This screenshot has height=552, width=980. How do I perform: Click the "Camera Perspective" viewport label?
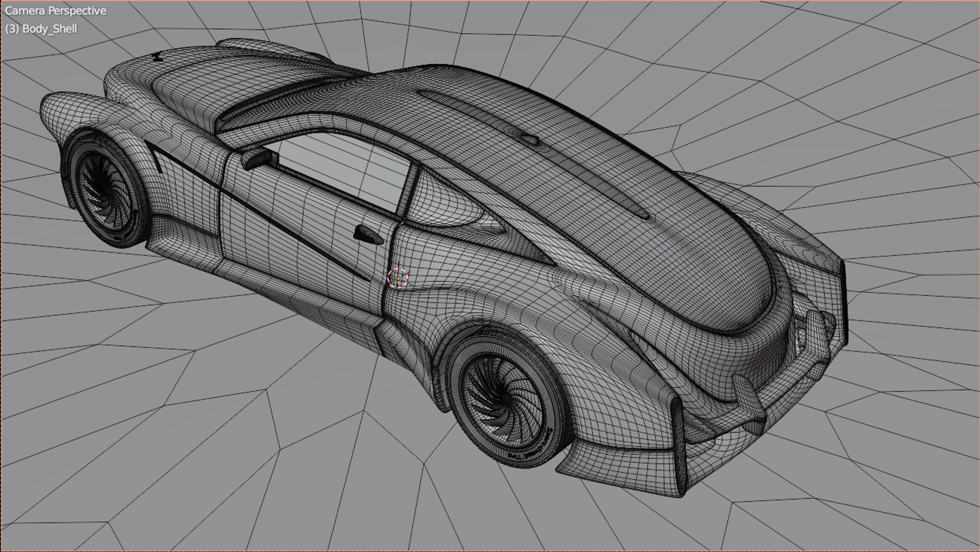point(56,11)
